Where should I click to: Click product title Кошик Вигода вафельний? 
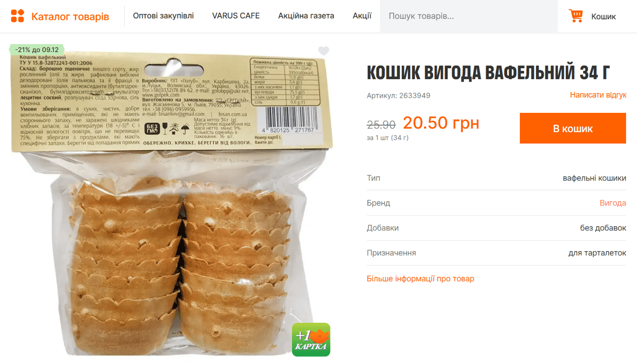pos(488,73)
